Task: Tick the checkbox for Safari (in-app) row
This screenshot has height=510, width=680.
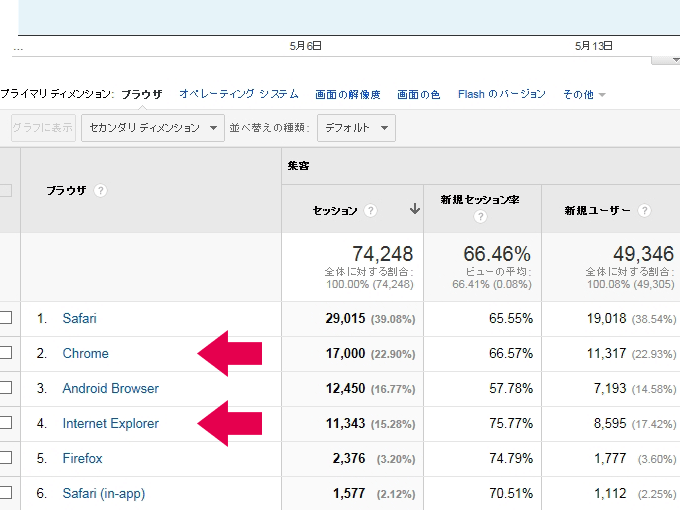Action: point(5,493)
